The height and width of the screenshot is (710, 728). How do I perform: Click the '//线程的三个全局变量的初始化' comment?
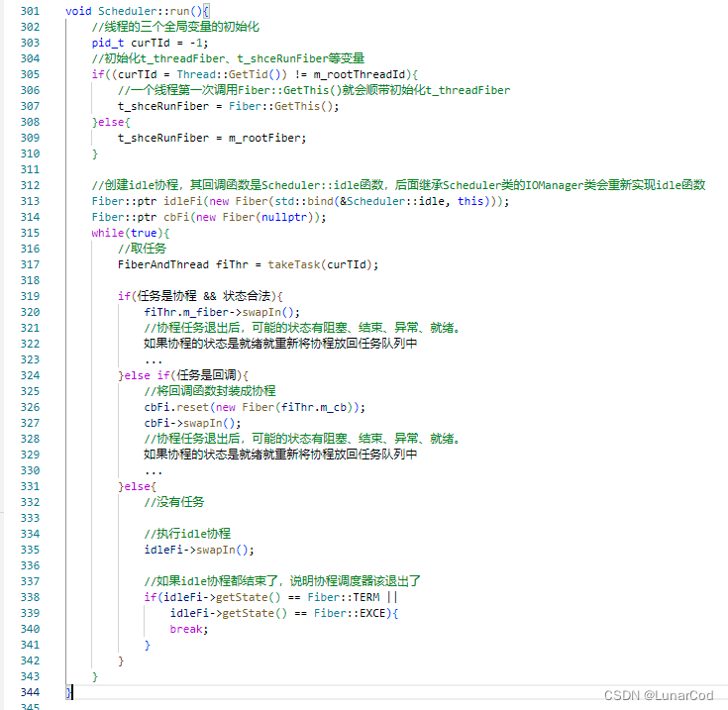click(175, 27)
